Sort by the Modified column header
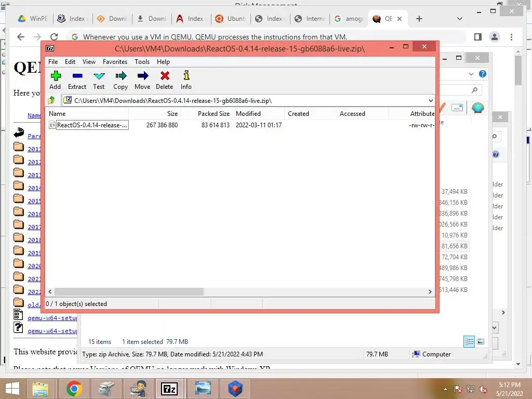The height and width of the screenshot is (399, 532). coord(259,114)
